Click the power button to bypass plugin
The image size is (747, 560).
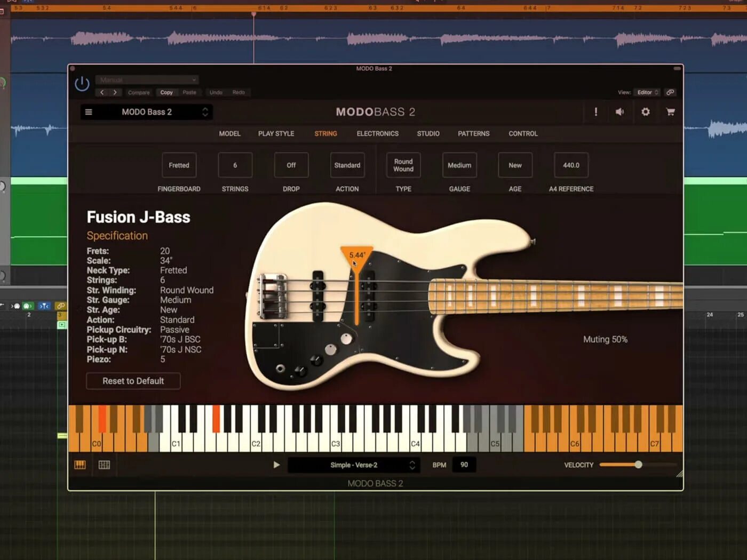coord(82,84)
